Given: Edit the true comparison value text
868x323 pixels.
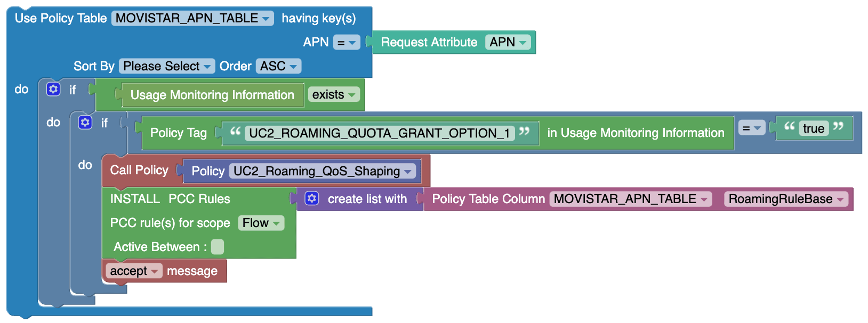Looking at the screenshot, I should click(813, 128).
